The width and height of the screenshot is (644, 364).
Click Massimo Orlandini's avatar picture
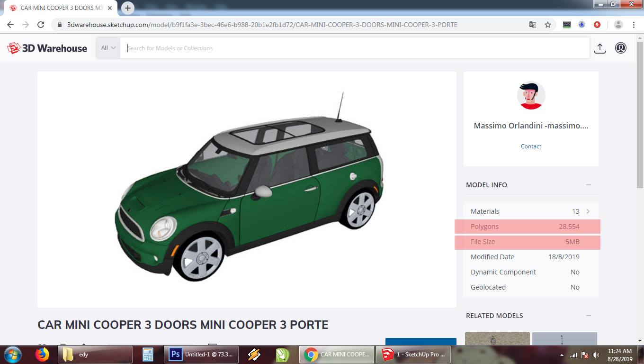pos(531,96)
